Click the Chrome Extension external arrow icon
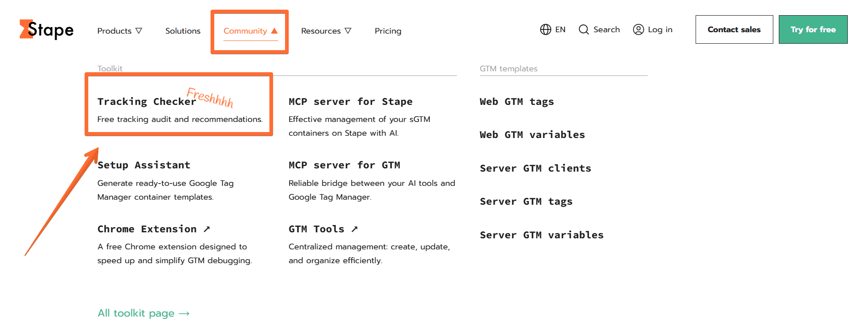The image size is (868, 334). tap(207, 229)
